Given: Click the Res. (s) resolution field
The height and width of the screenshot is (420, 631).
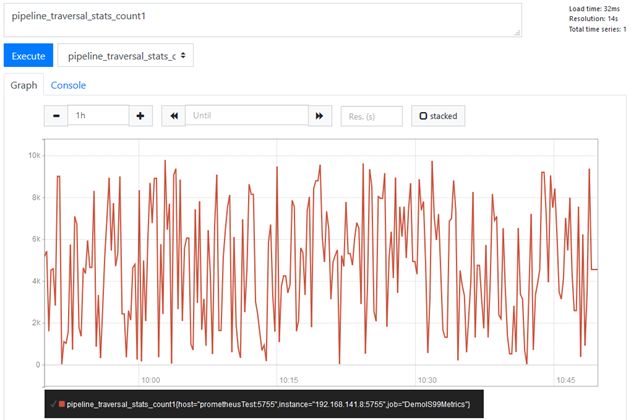Looking at the screenshot, I should 371,116.
